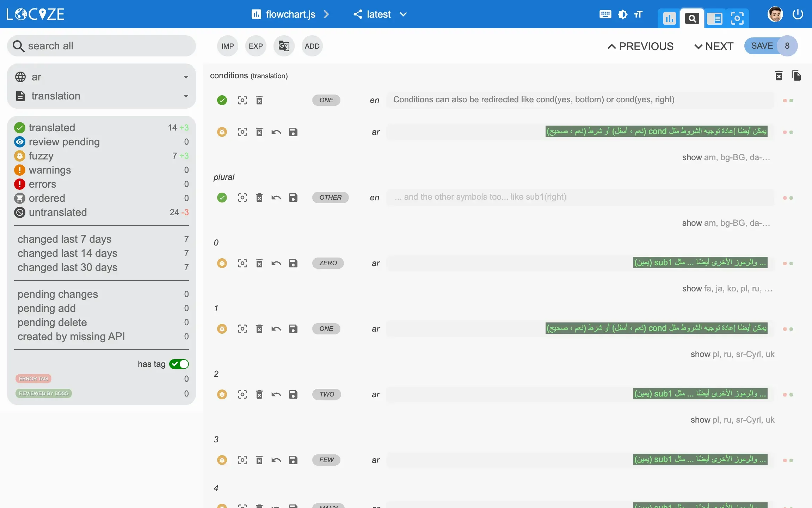Toggle the green translated check on ONE en row
812x508 pixels.
coord(222,100)
